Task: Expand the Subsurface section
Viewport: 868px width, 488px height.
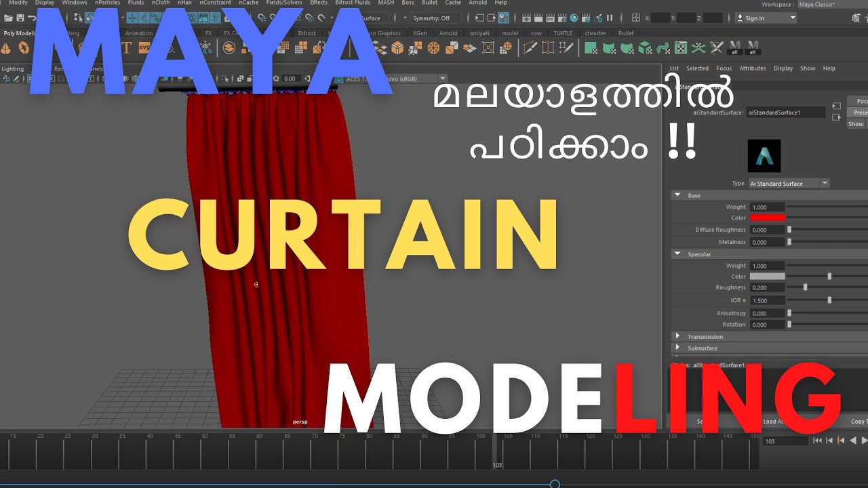Action: pyautogui.click(x=677, y=348)
